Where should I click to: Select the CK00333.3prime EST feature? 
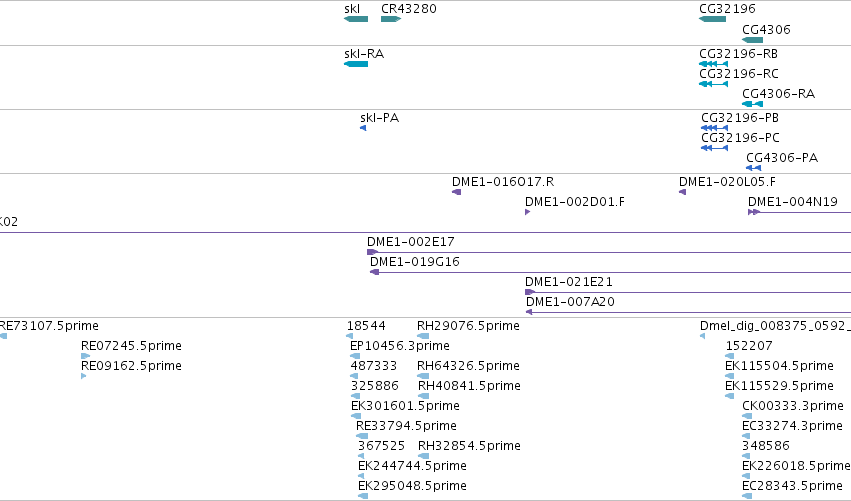[x=747, y=416]
